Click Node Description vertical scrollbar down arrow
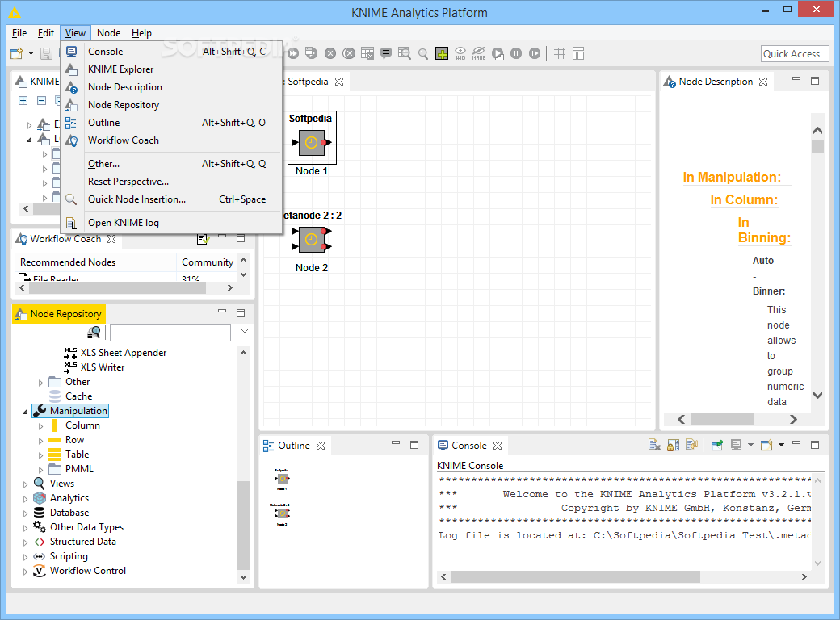 click(817, 395)
